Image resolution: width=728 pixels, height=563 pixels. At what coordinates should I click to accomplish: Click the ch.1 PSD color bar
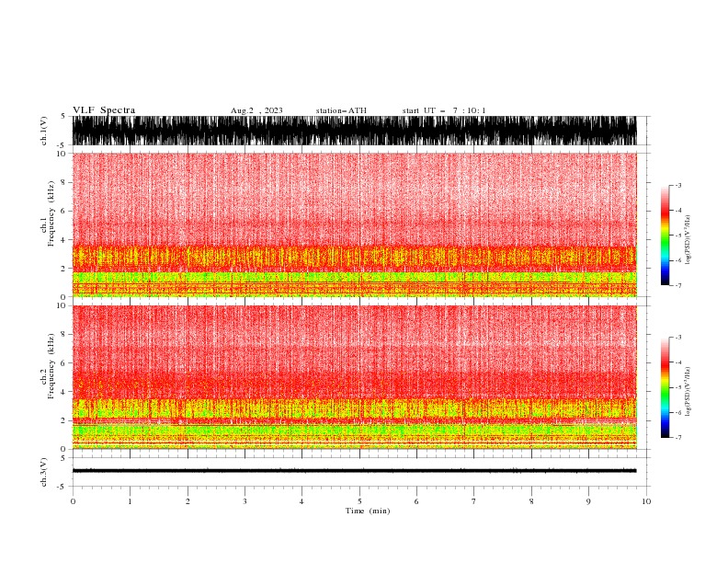click(x=665, y=236)
